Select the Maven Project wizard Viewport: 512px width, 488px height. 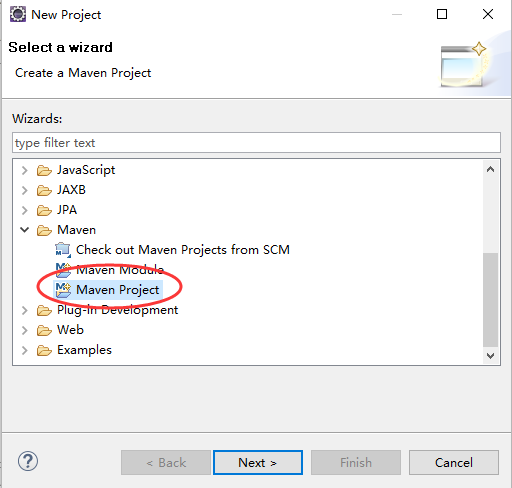pyautogui.click(x=118, y=290)
